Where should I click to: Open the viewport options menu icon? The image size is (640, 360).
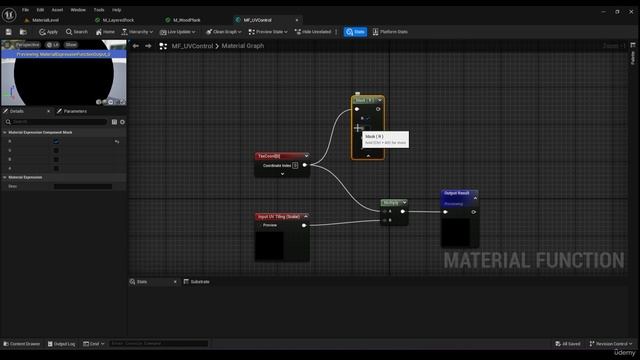point(7,44)
